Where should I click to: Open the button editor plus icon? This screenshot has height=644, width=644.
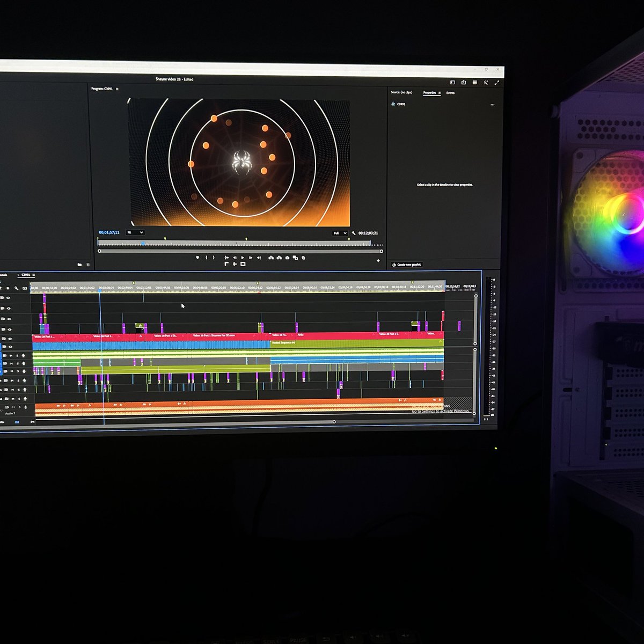(378, 261)
